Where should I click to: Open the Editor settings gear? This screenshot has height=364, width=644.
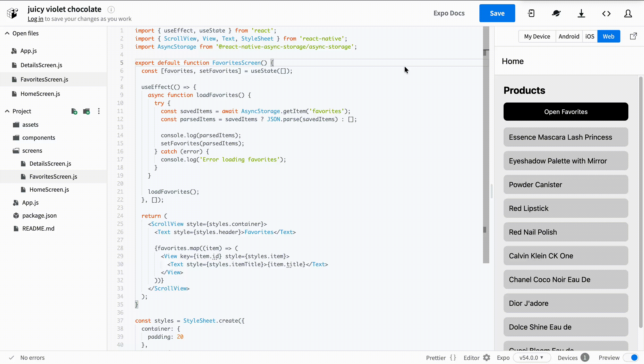(x=487, y=358)
